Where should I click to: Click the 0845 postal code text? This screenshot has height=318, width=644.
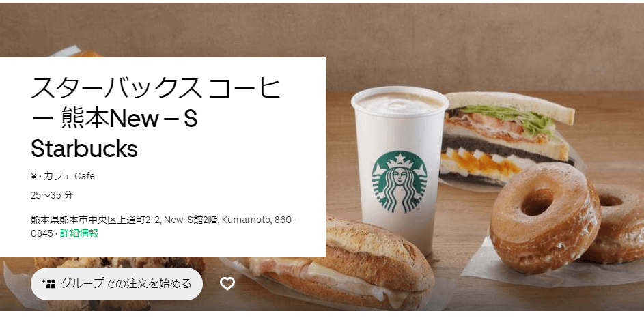42,234
